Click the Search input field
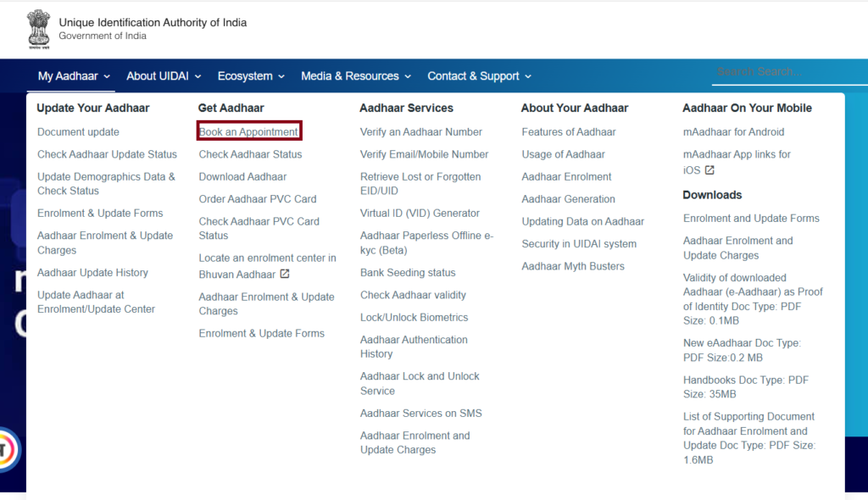The width and height of the screenshot is (868, 500). click(x=789, y=72)
